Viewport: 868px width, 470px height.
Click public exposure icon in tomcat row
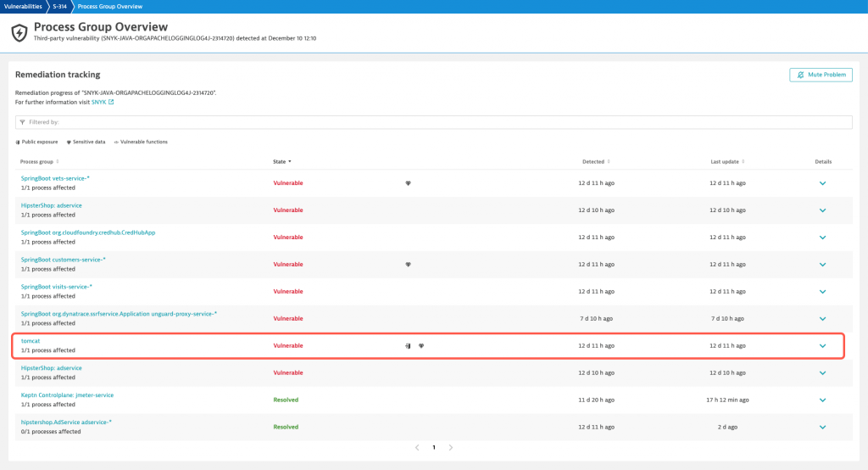(408, 346)
